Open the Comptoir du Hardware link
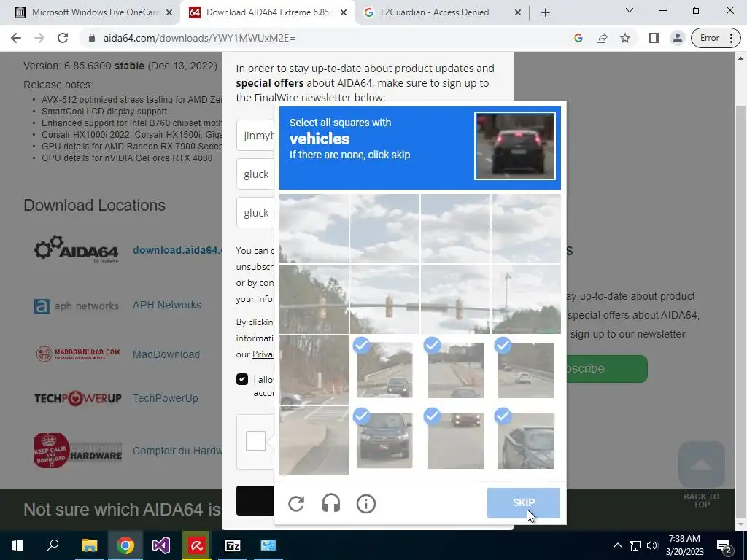The image size is (747, 560). pyautogui.click(x=177, y=451)
